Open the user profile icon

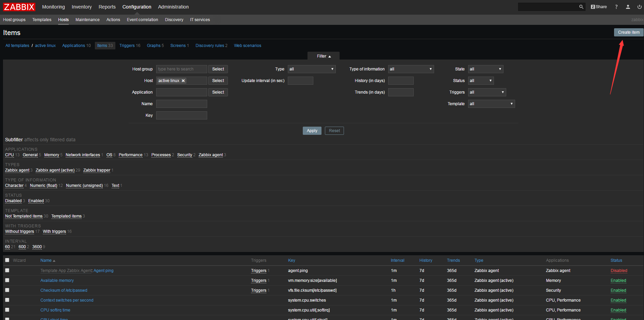coord(628,7)
